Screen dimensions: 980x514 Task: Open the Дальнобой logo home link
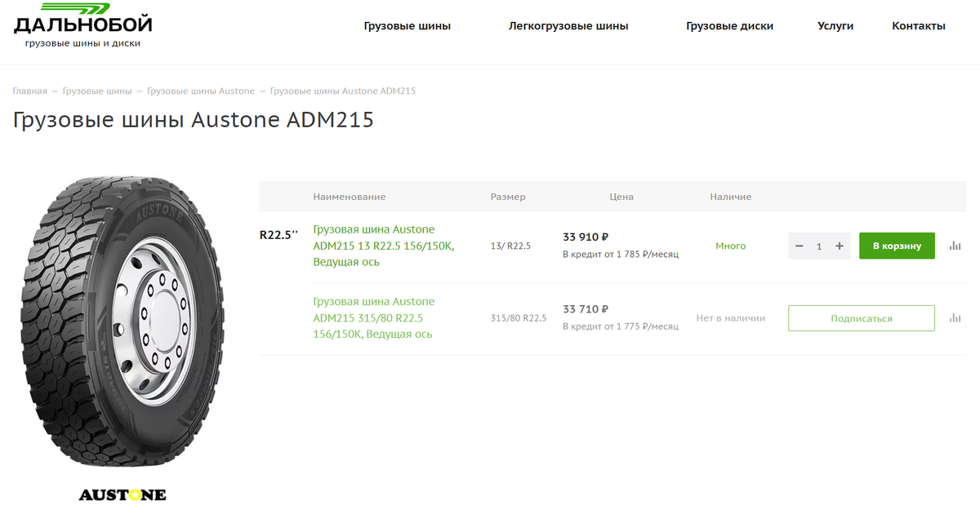pos(82,25)
